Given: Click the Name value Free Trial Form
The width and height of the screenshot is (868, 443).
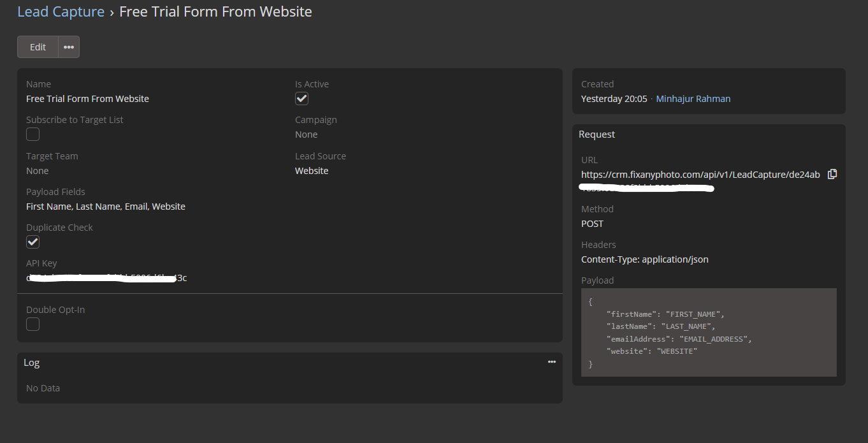Looking at the screenshot, I should click(87, 99).
